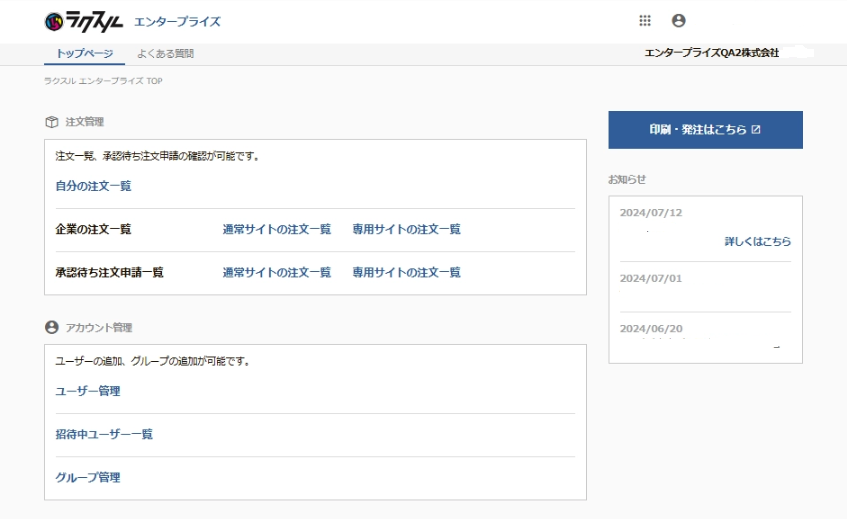Click the お知らせ heading
Viewport: 847px width, 519px height.
627,179
